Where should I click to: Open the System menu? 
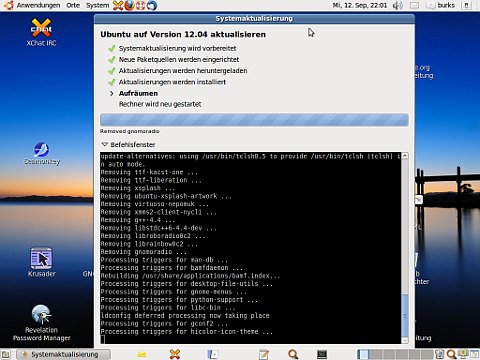97,5
